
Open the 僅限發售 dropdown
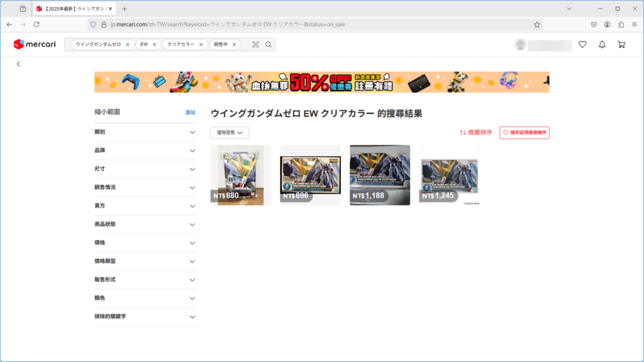coord(230,132)
